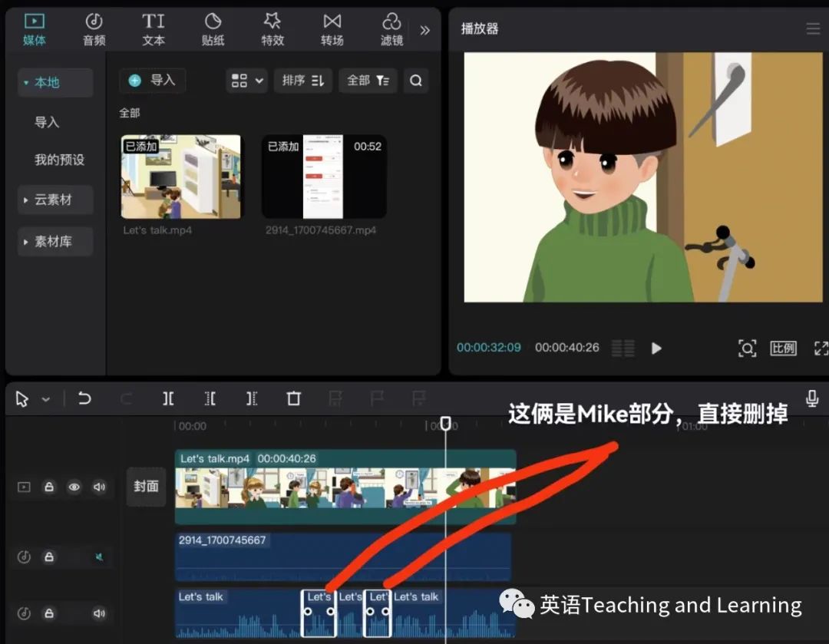Toggle fullscreen preview
Screen dimensions: 829x644
(x=821, y=348)
